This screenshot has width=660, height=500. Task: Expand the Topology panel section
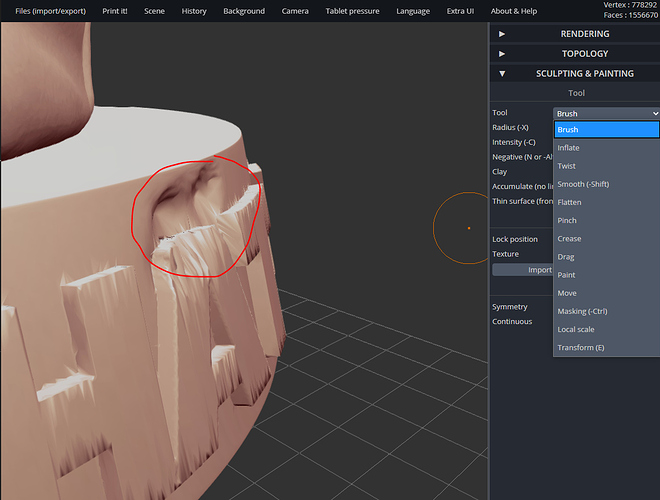point(573,53)
